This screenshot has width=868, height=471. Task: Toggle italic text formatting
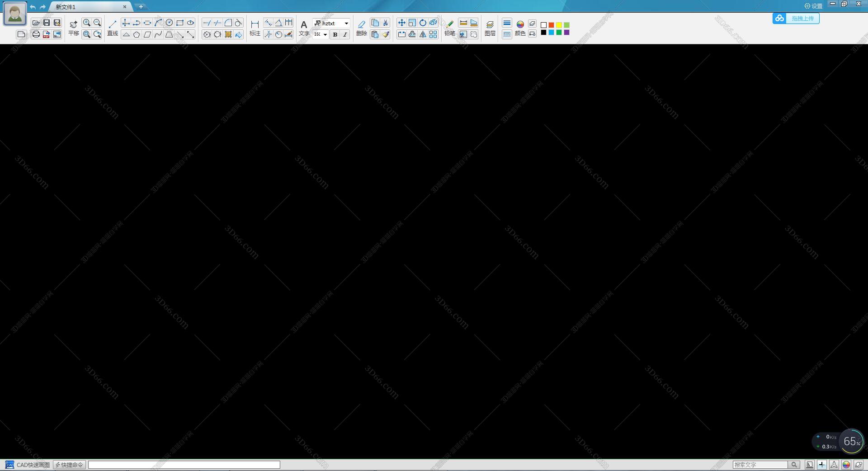click(345, 34)
